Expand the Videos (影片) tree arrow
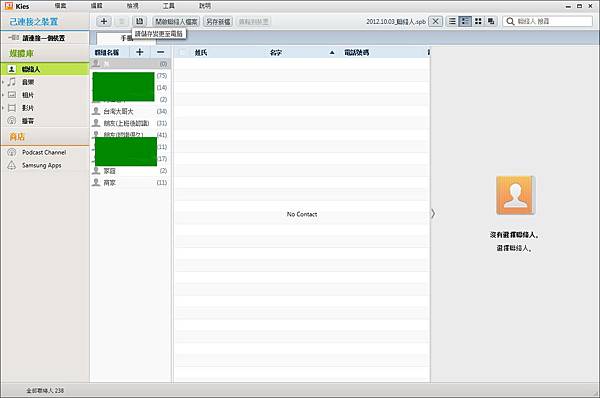Image resolution: width=600 pixels, height=398 pixels. [x=3, y=108]
